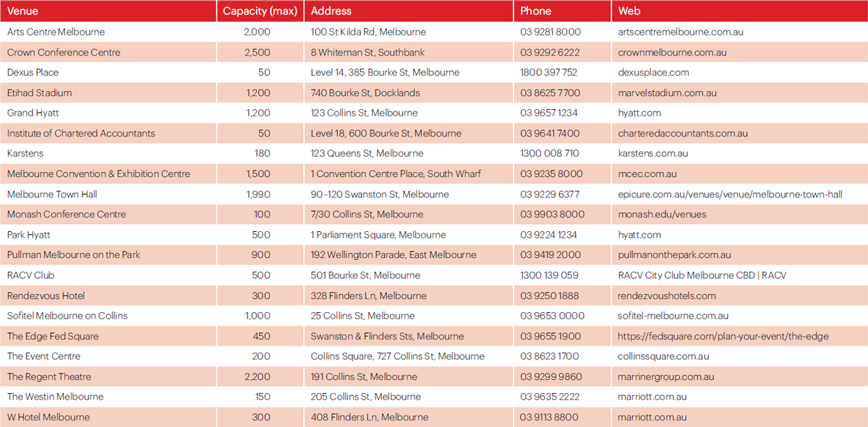The height and width of the screenshot is (427, 868).
Task: Select capacity value 2,200
Action: click(x=258, y=376)
